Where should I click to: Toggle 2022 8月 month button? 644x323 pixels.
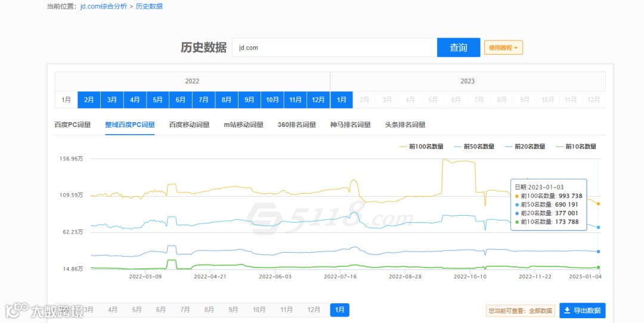click(227, 100)
